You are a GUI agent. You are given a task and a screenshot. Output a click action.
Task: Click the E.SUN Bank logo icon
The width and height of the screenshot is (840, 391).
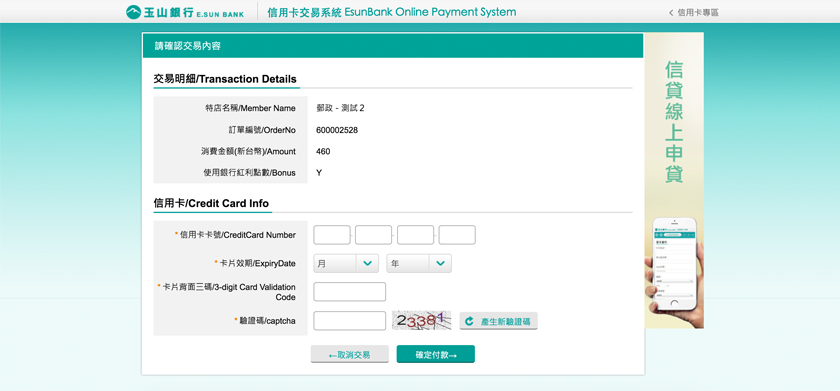(133, 12)
